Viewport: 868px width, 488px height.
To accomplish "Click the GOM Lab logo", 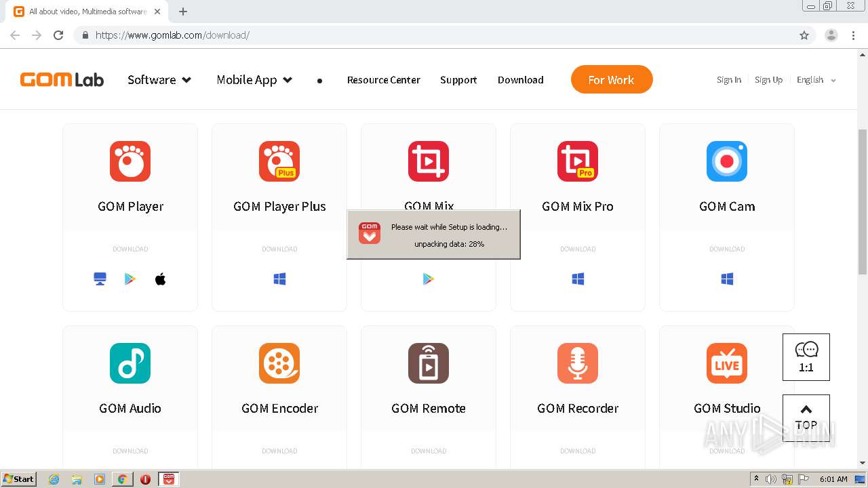I will pos(62,80).
